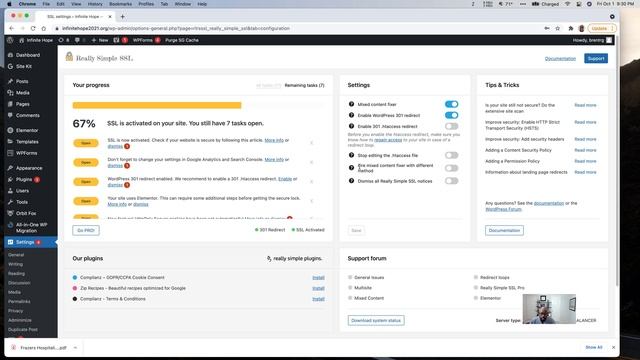Select Multisite in Support forum

363,288
